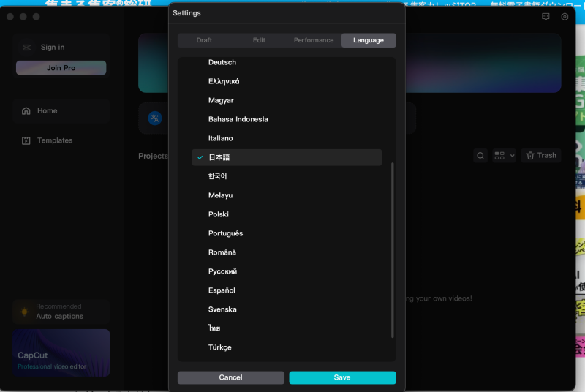Click the Auto captions lightbulb icon
This screenshot has width=585, height=392.
[24, 312]
